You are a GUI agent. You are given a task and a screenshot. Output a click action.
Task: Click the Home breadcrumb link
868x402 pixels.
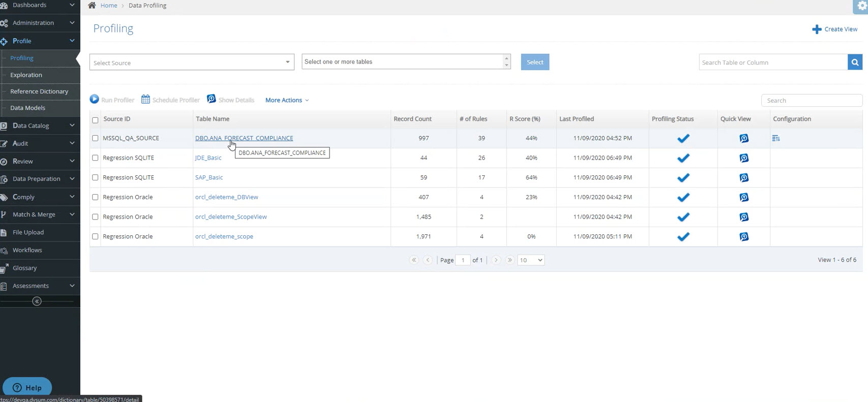tap(109, 6)
